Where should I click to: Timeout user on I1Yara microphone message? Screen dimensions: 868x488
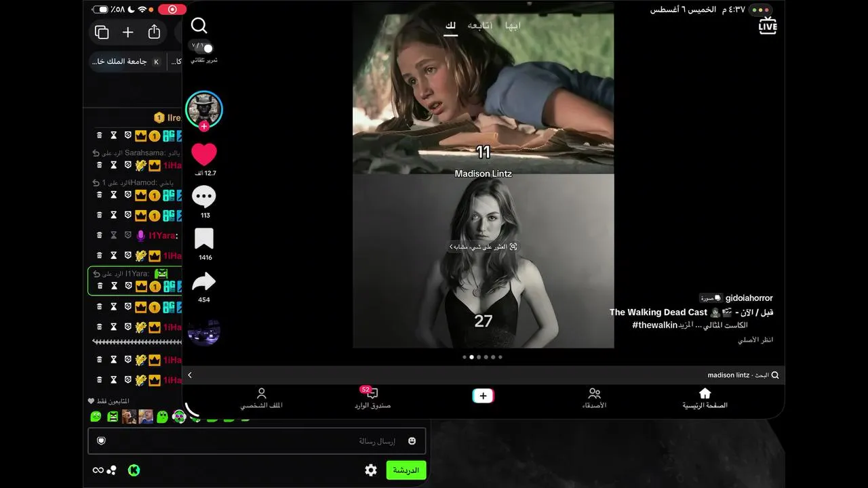click(113, 235)
